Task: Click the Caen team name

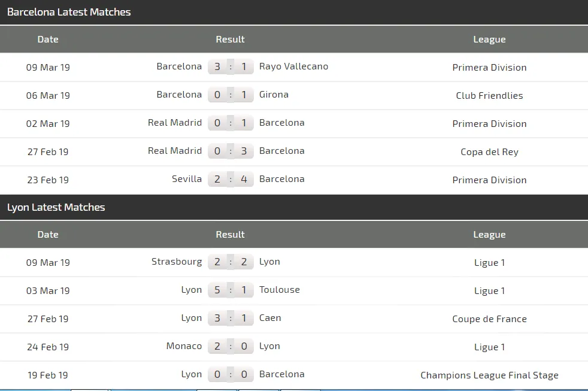Action: coord(270,318)
